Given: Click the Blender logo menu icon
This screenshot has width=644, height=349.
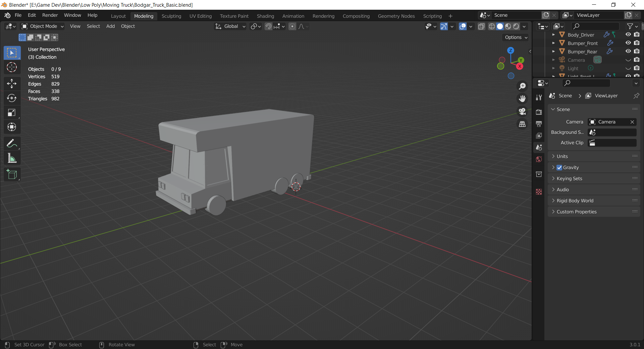Looking at the screenshot, I should (7, 15).
